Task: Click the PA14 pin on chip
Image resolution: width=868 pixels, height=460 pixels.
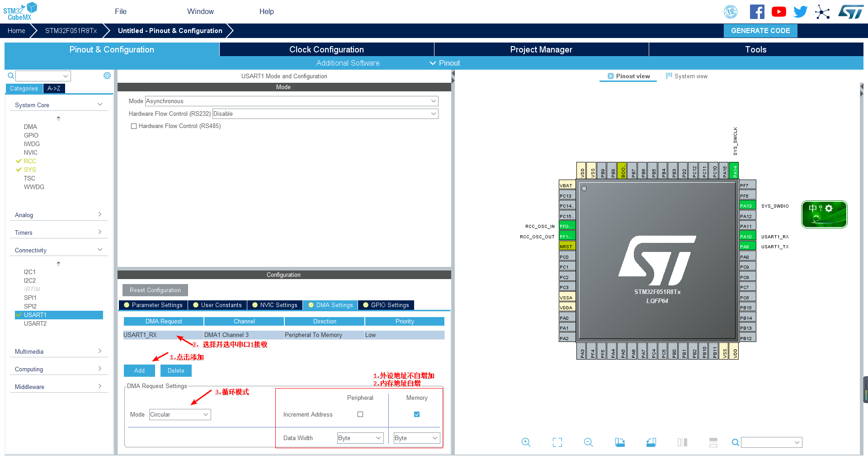Action: pyautogui.click(x=734, y=171)
